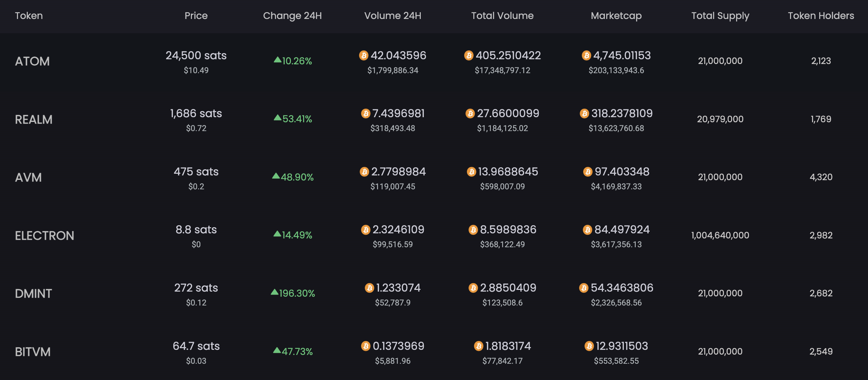Sort table by Token Holders header

(821, 16)
